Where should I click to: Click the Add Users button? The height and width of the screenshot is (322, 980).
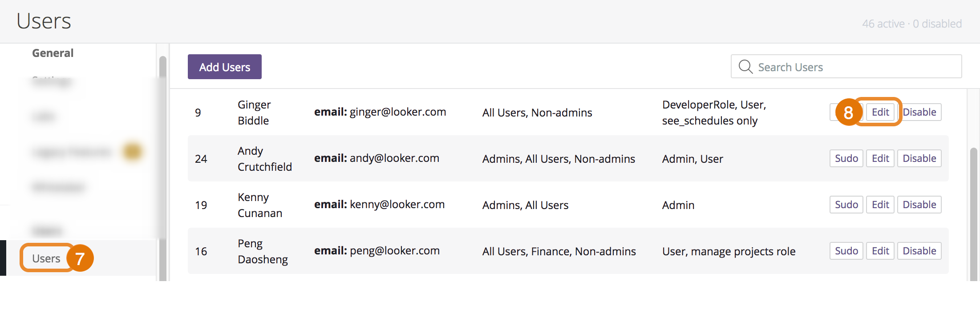click(224, 67)
